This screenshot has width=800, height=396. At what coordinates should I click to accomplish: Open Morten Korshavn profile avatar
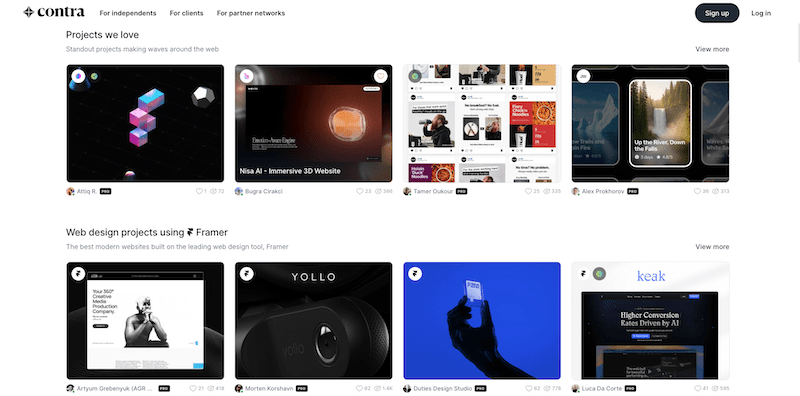tap(239, 389)
